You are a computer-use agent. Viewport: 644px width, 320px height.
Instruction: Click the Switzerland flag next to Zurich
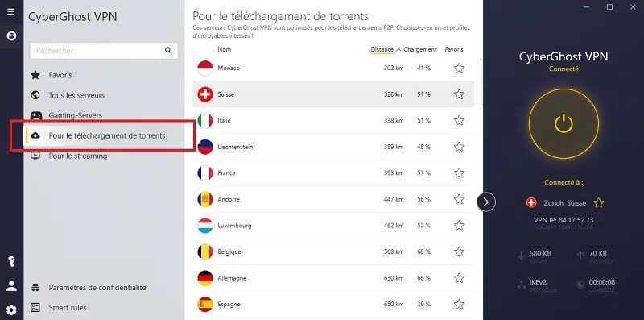coord(531,202)
